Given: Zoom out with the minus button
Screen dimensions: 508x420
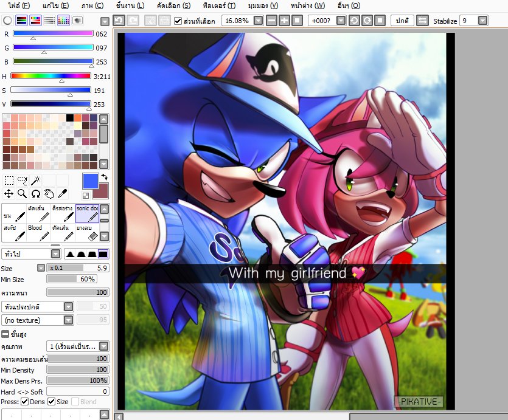Looking at the screenshot, I should [x=271, y=21].
